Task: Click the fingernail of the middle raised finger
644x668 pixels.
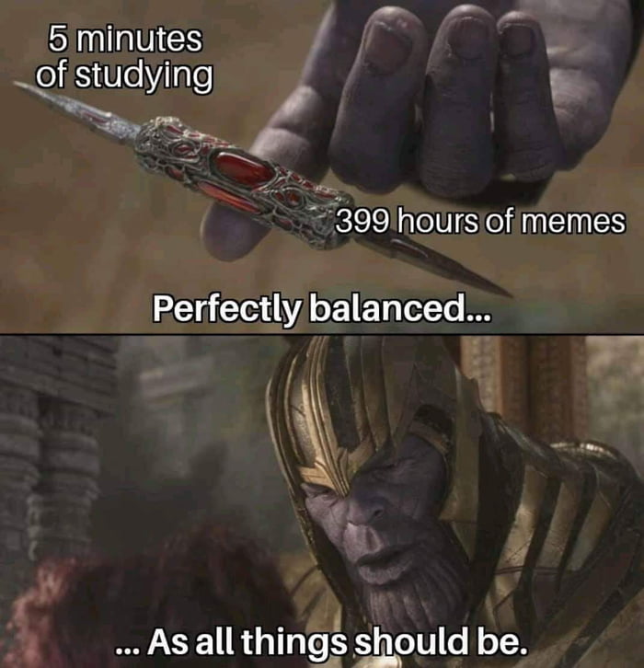Action: pos(467,36)
